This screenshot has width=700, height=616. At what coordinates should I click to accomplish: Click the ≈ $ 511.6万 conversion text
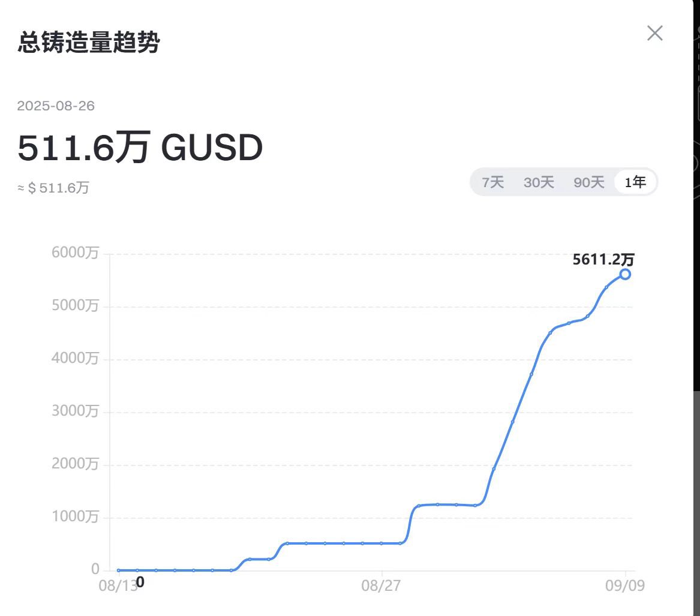coord(53,188)
